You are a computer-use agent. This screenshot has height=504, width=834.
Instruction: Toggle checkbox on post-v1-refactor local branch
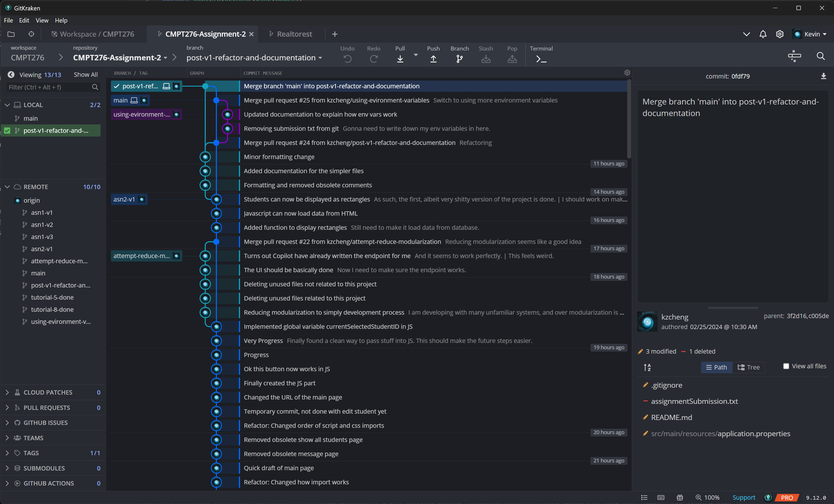pos(7,130)
